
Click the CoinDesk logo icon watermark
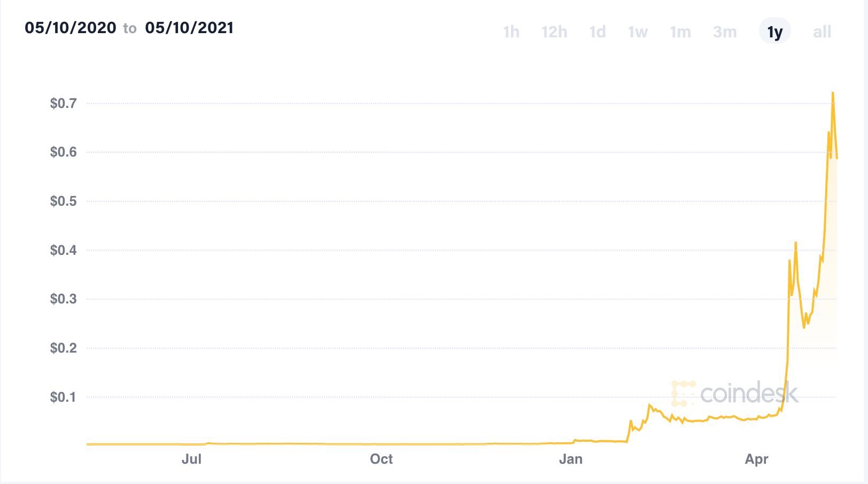click(x=683, y=393)
